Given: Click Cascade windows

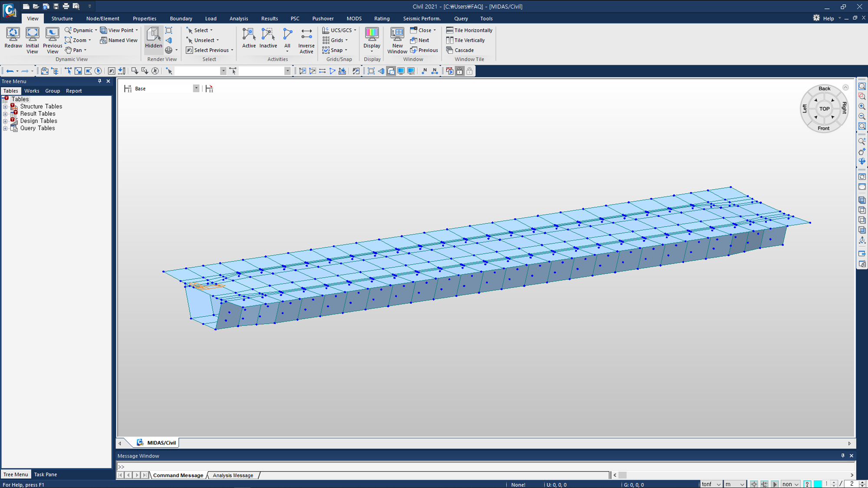Looking at the screenshot, I should [x=460, y=50].
